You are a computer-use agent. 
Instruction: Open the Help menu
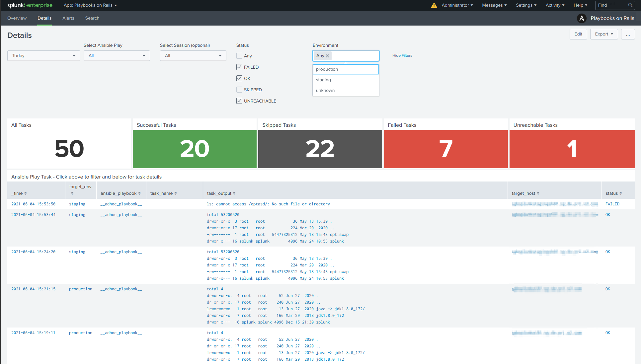580,5
